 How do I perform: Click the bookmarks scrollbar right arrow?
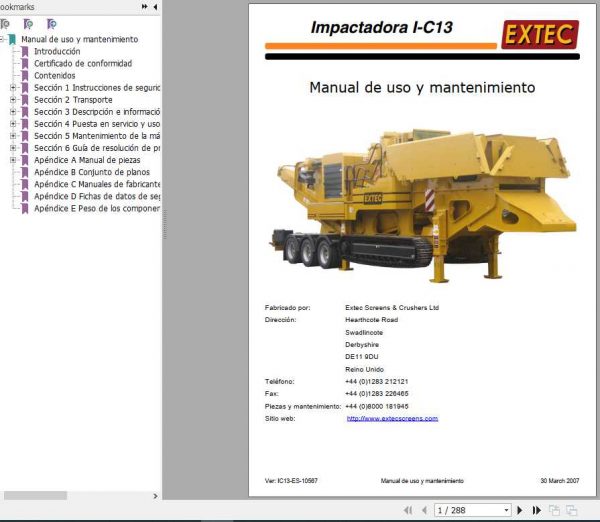155,496
